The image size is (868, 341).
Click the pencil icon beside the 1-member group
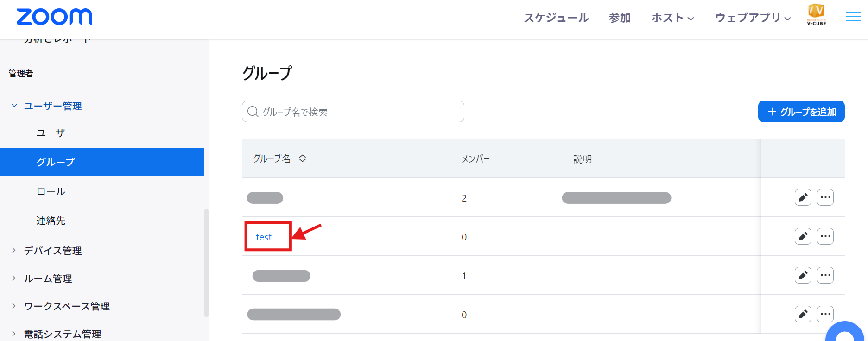pyautogui.click(x=803, y=275)
